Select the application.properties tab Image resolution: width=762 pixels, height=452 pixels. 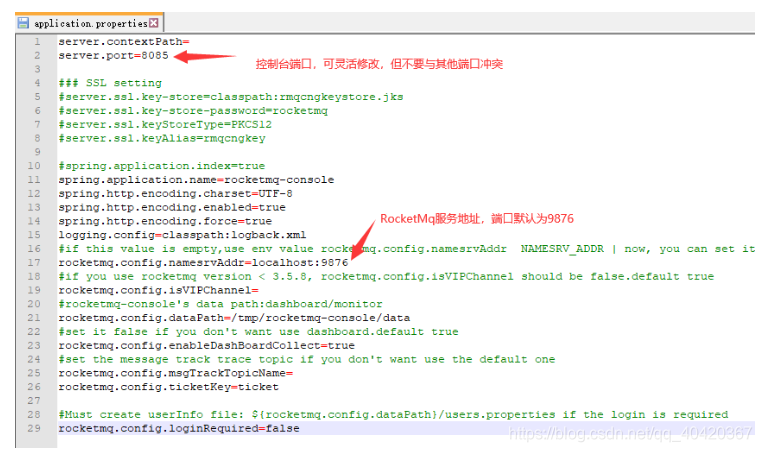(90, 23)
